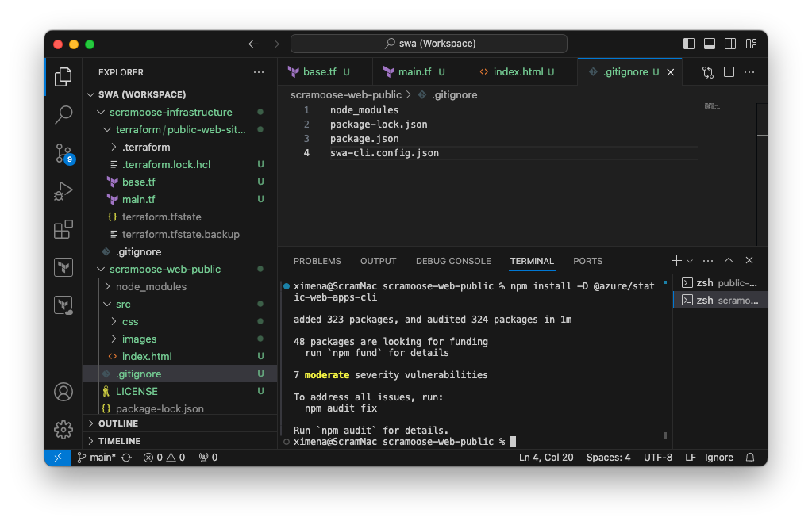Open the Manage gear settings icon
The height and width of the screenshot is (525, 812).
tap(63, 430)
